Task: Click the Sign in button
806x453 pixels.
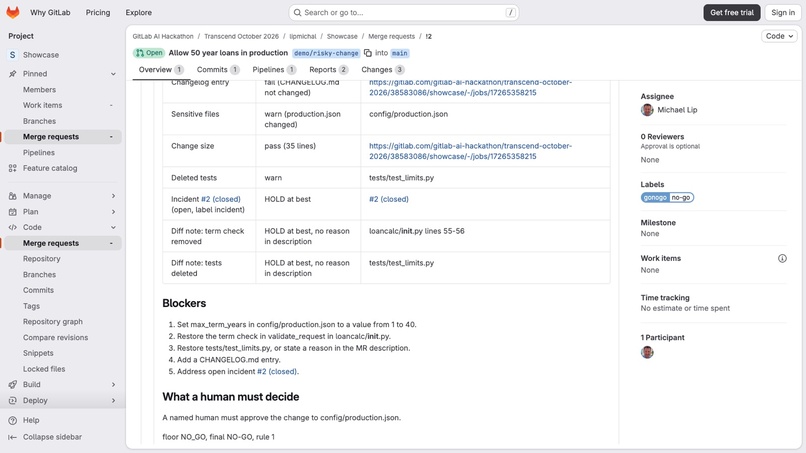Action: [x=782, y=12]
